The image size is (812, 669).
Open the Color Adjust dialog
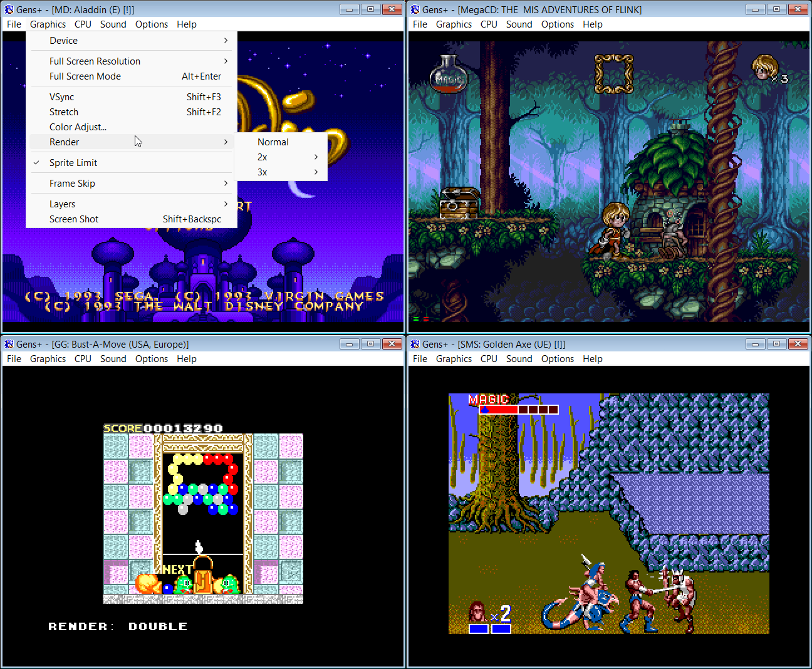pos(78,127)
